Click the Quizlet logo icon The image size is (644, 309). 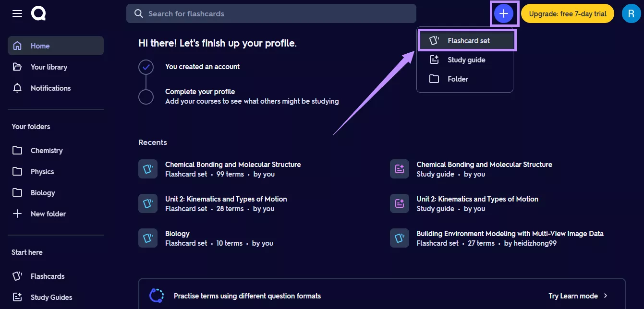38,13
